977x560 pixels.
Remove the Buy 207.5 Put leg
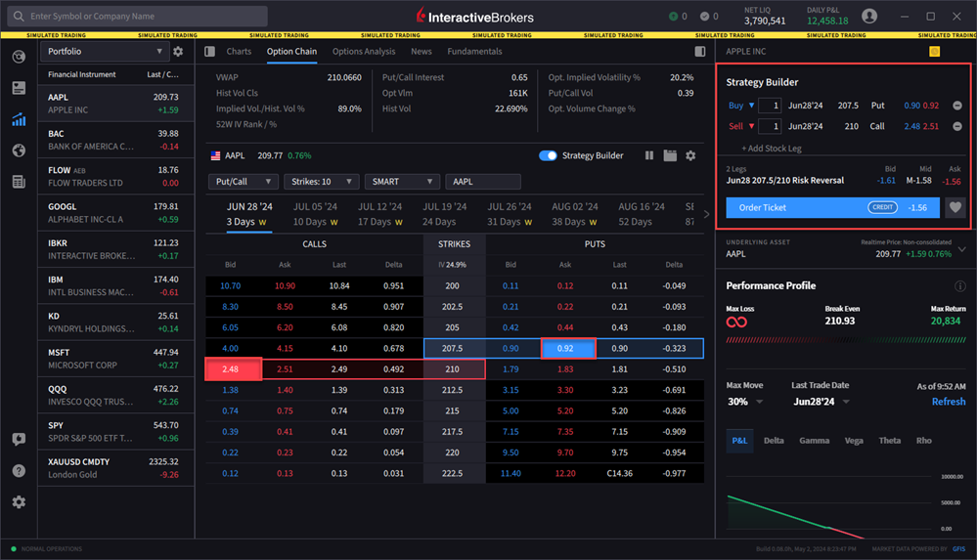tap(957, 106)
